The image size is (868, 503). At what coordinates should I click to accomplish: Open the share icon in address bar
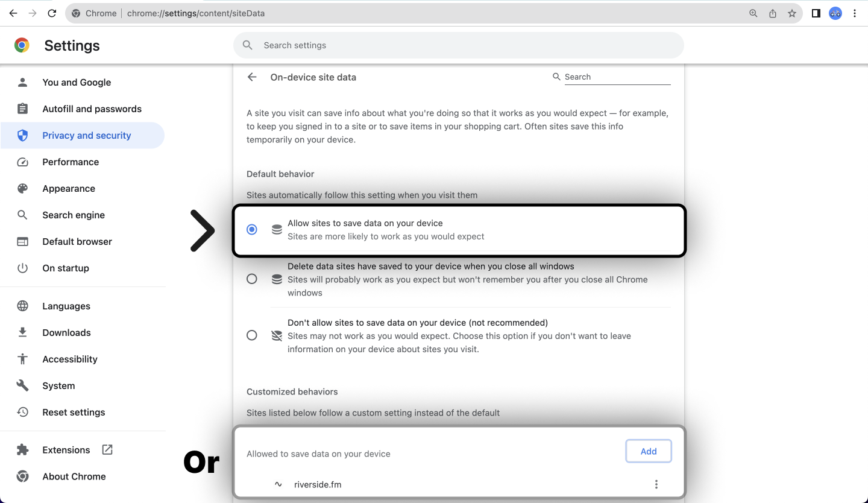point(773,13)
